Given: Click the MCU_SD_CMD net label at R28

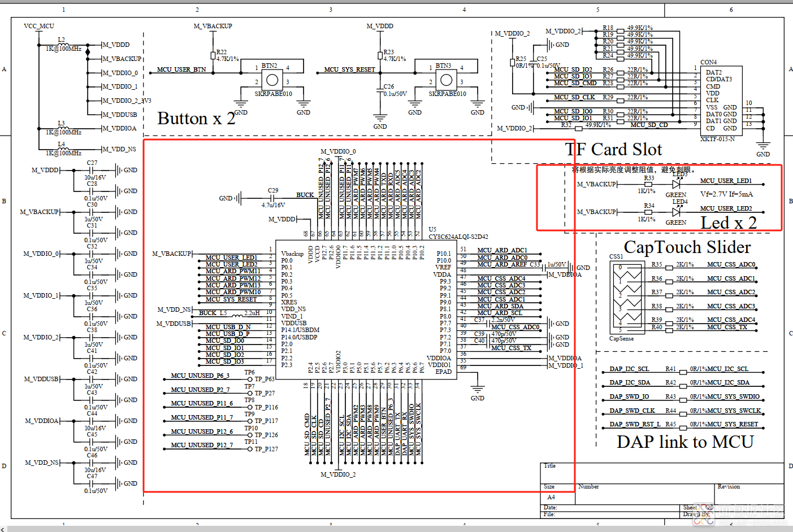Looking at the screenshot, I should tap(575, 83).
